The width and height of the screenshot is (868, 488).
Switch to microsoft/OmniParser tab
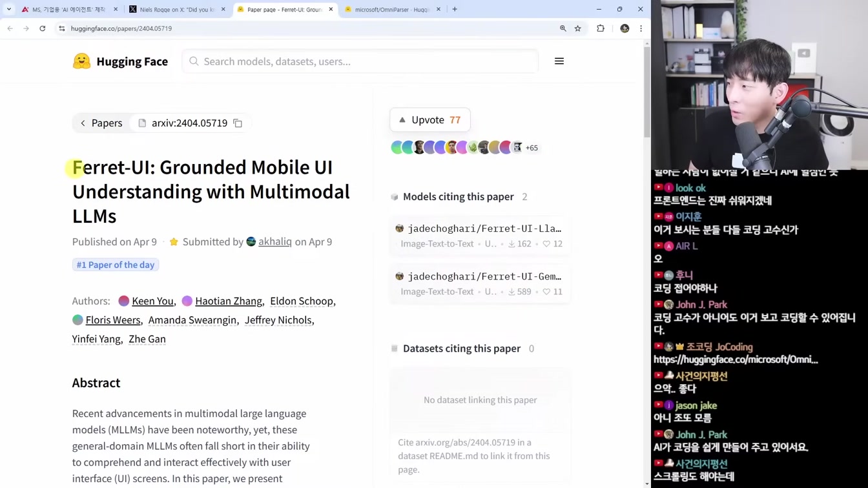click(x=391, y=10)
